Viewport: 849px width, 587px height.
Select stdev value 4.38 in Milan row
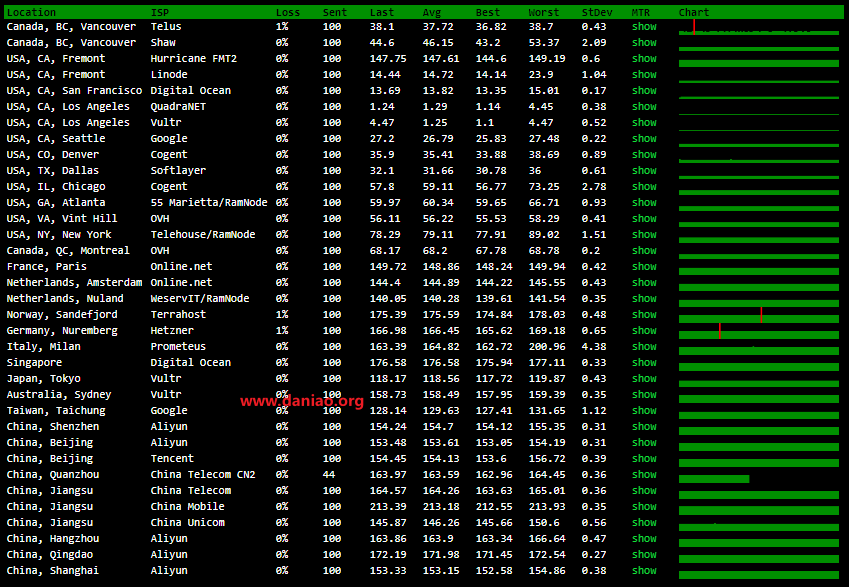click(593, 347)
